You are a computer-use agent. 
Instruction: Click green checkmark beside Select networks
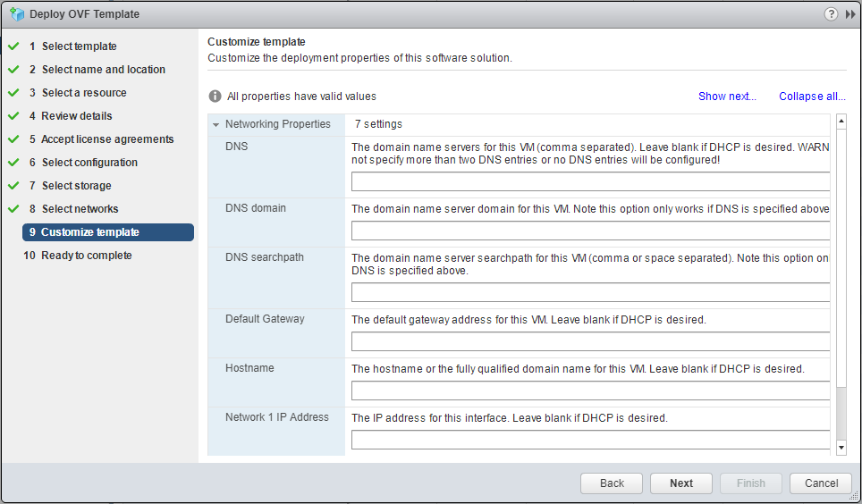[x=13, y=209]
